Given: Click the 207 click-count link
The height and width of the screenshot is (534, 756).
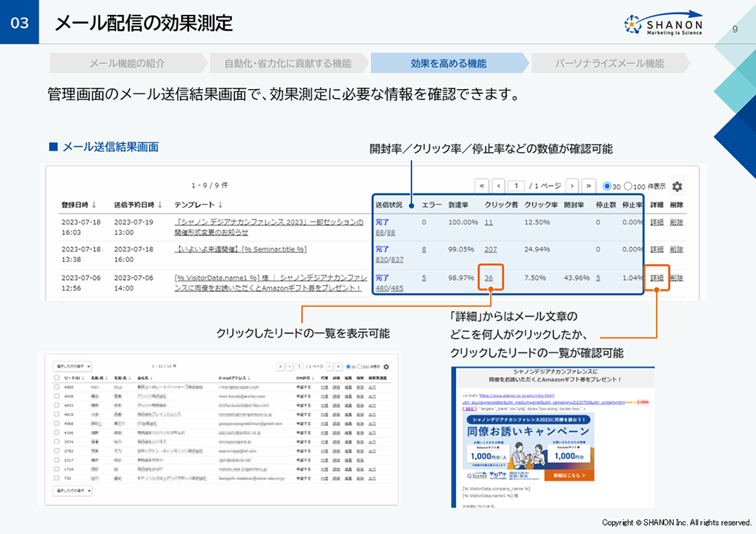Looking at the screenshot, I should tap(491, 249).
